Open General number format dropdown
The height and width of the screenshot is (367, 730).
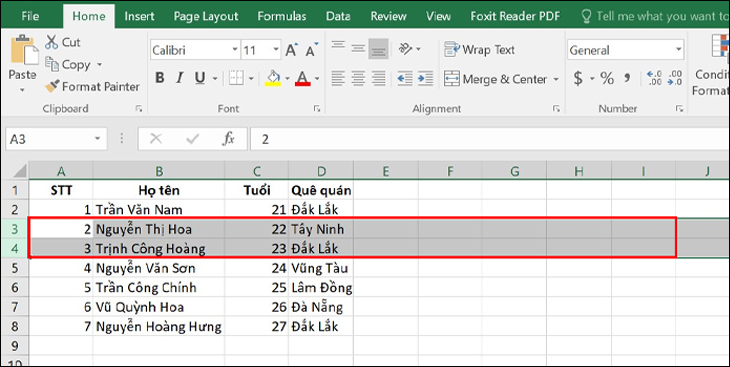click(678, 49)
